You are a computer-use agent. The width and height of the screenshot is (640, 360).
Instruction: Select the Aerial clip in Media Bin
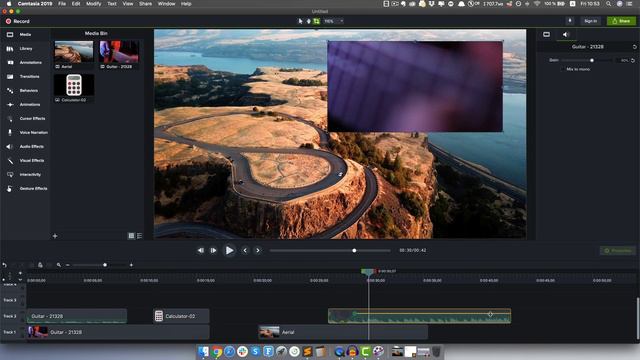(x=74, y=55)
